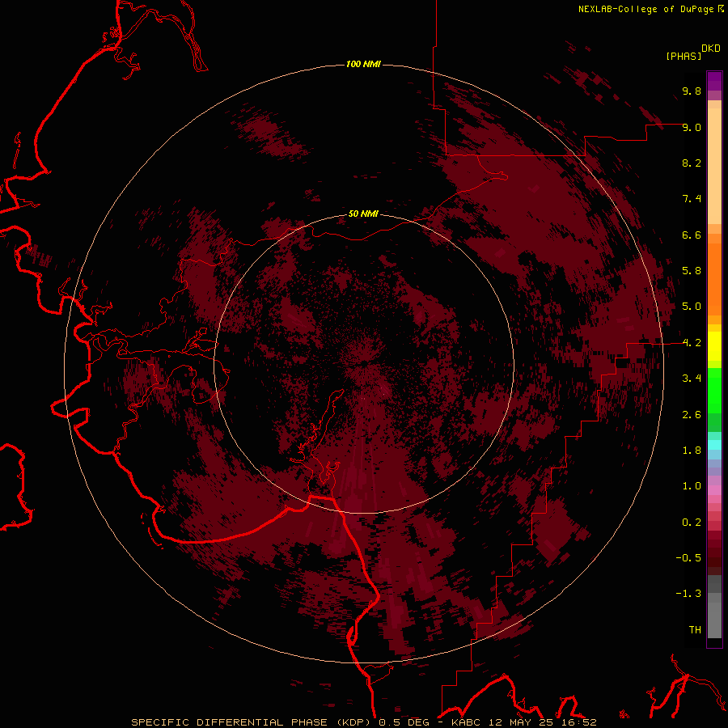
Task: Click the -0.5 value on the legend
Action: [688, 558]
